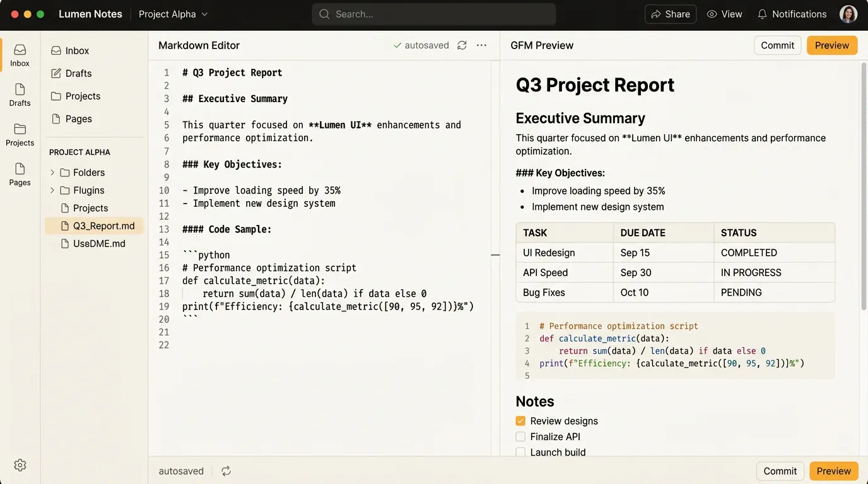Click the Preview button in bottom bar
This screenshot has height=484, width=868.
(834, 471)
